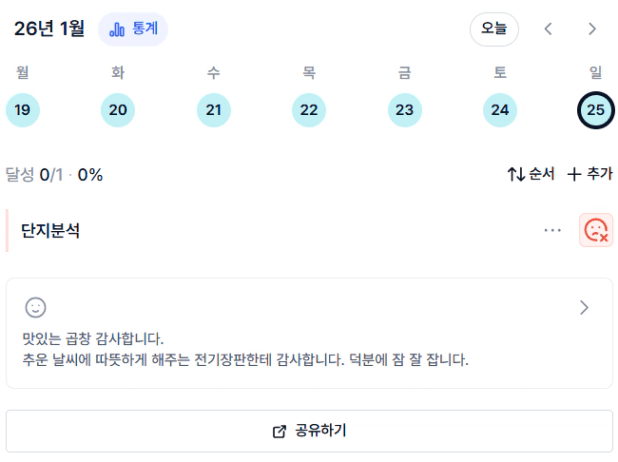Open the 단지분석 habit item
618x462 pixels.
pyautogui.click(x=51, y=231)
